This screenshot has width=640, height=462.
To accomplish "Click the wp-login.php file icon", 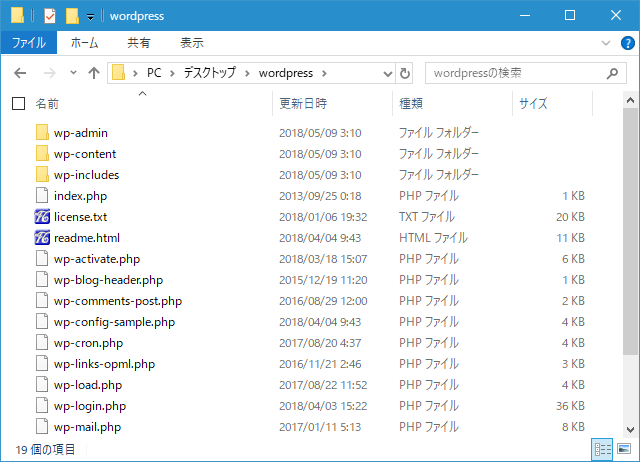I will [x=42, y=406].
